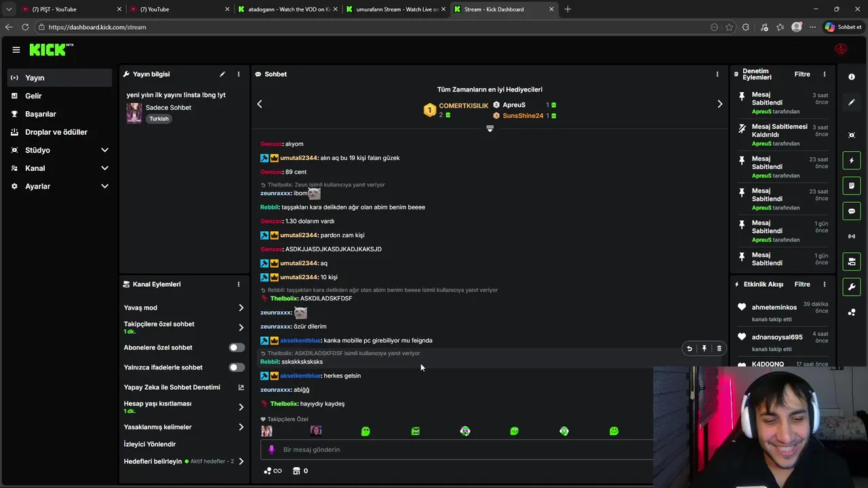This screenshot has width=868, height=488.
Task: Open the hamburger menu beside the Kick logo
Action: (16, 49)
